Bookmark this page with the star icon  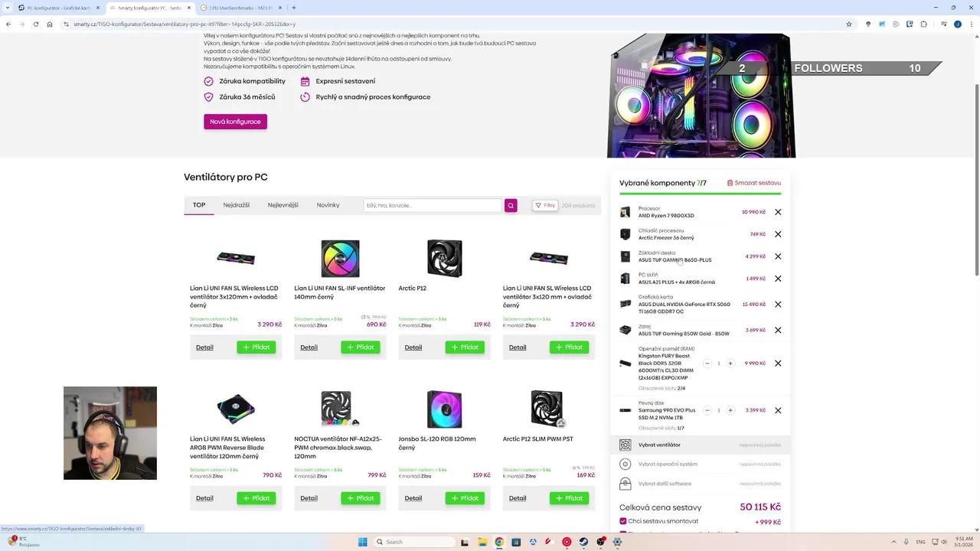pos(849,24)
